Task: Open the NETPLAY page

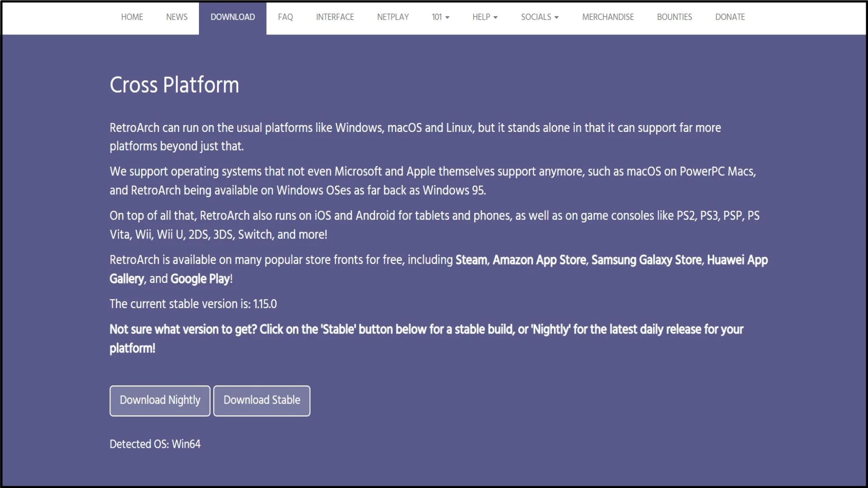Action: (x=393, y=17)
